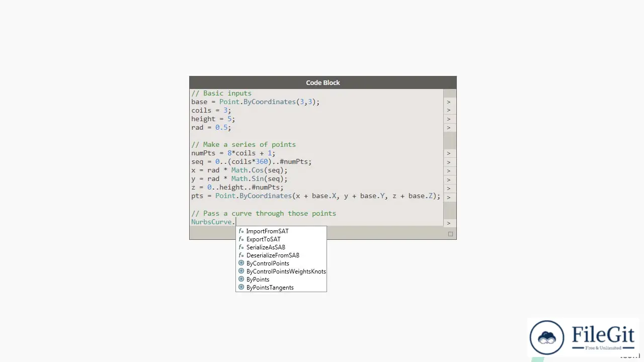Click 'z = 0..height..#numPts;' line
This screenshot has height=362, width=644.
237,187
